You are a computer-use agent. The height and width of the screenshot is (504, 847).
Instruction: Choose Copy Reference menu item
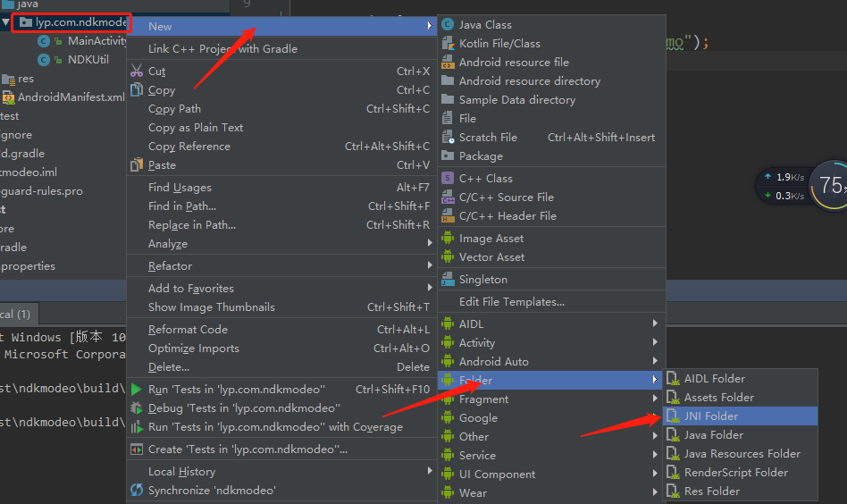(x=281, y=147)
